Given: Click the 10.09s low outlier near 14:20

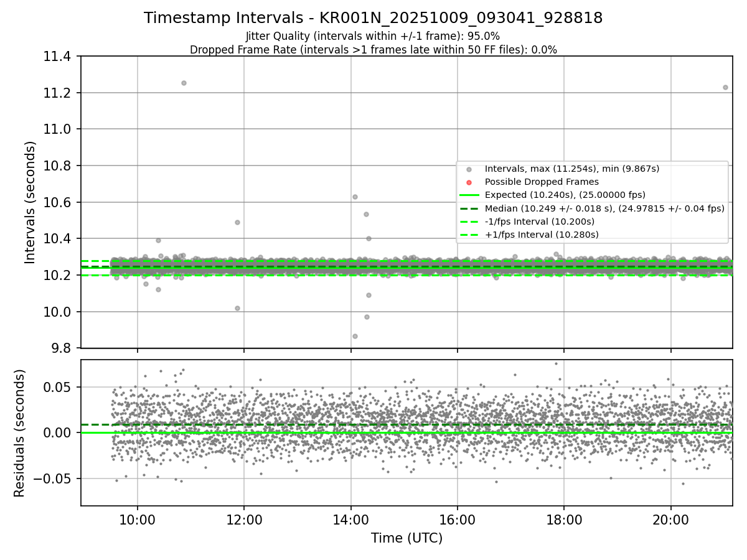Looking at the screenshot, I should pyautogui.click(x=369, y=295).
